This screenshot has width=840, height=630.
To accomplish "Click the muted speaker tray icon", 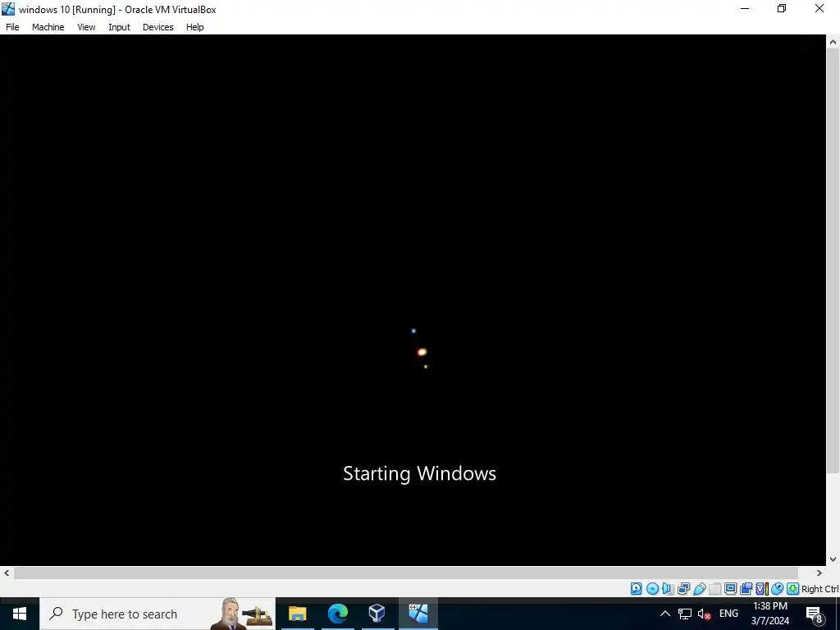I will [705, 614].
